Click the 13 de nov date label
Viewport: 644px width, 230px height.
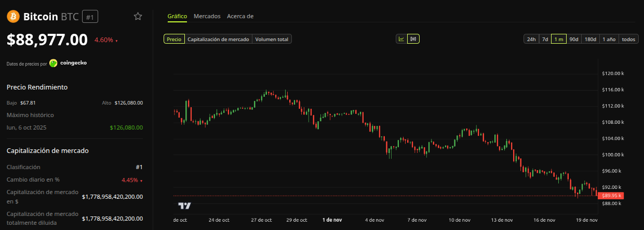502,220
